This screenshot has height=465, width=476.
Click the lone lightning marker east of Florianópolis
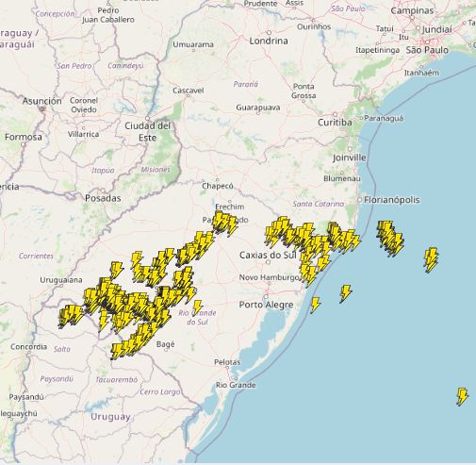click(431, 259)
